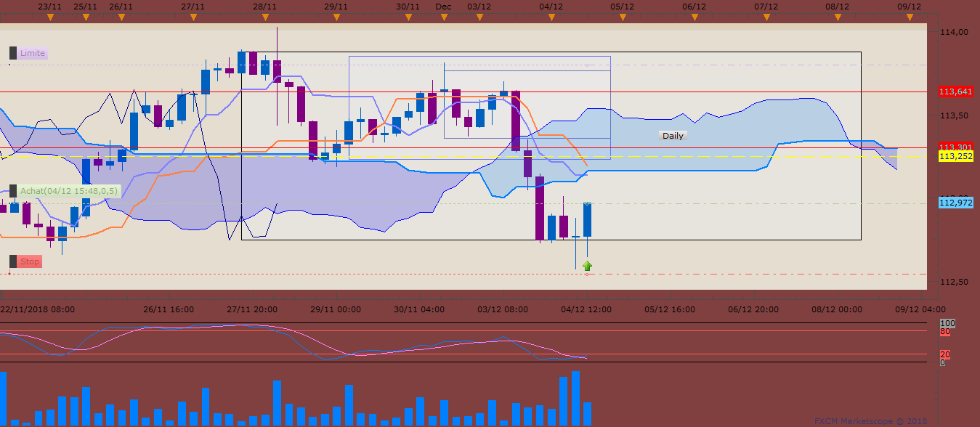Click the oscillator 20 level label
The height and width of the screenshot is (427, 980).
945,354
